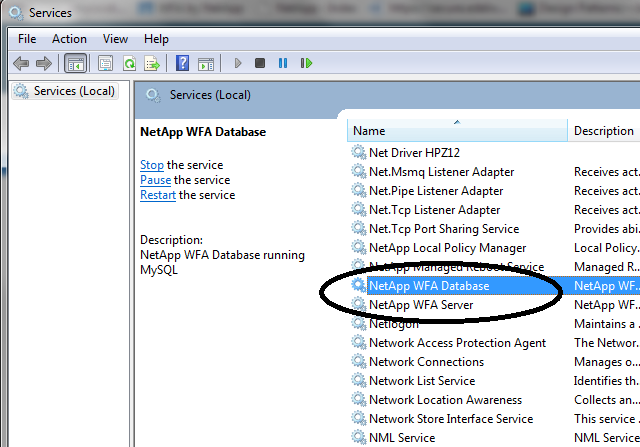Toggle Show/Hide Console Tree icon
The width and height of the screenshot is (640, 447).
76,63
